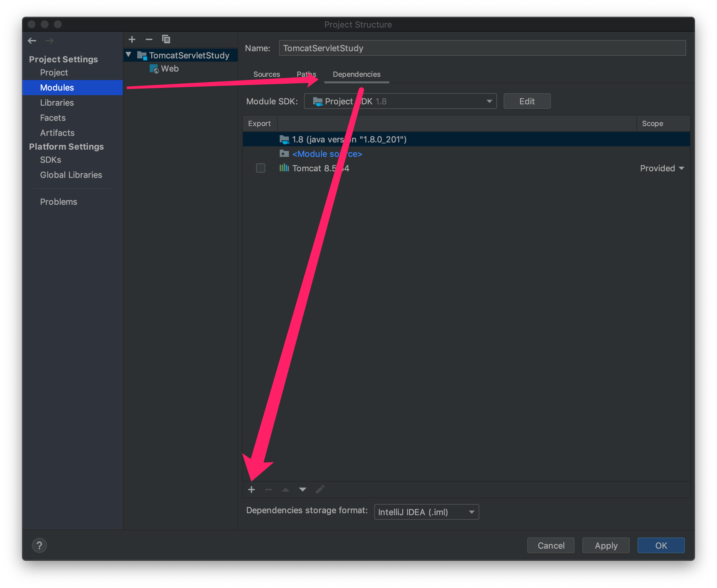Click the remove module minus icon
This screenshot has width=717, height=588.
[x=149, y=40]
